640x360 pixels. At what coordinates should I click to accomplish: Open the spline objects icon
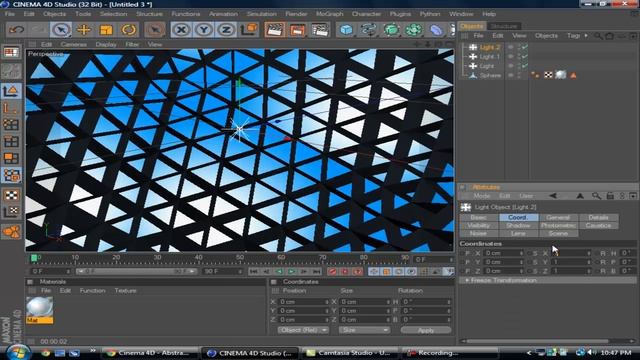(x=369, y=30)
